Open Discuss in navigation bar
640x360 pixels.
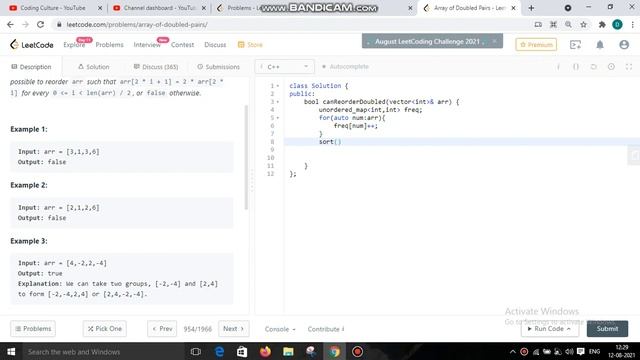point(215,44)
